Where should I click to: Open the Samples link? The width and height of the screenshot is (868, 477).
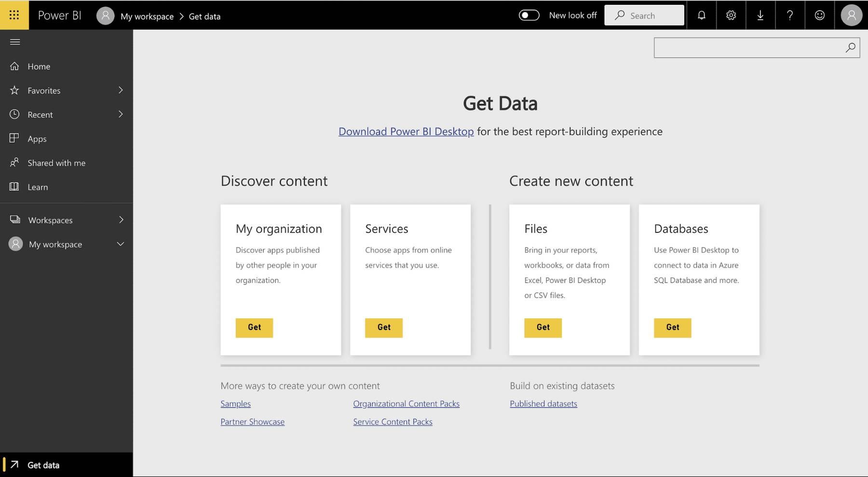point(235,404)
